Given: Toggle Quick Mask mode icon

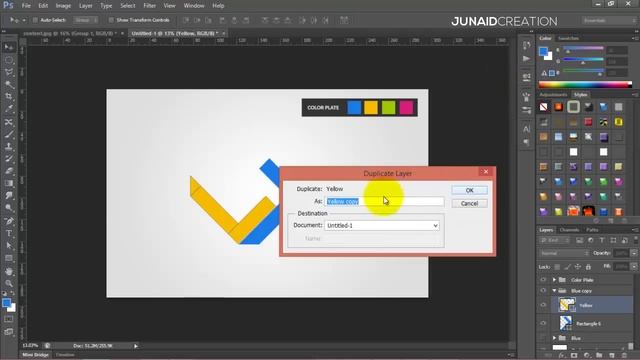Looking at the screenshot, I should (x=9, y=319).
